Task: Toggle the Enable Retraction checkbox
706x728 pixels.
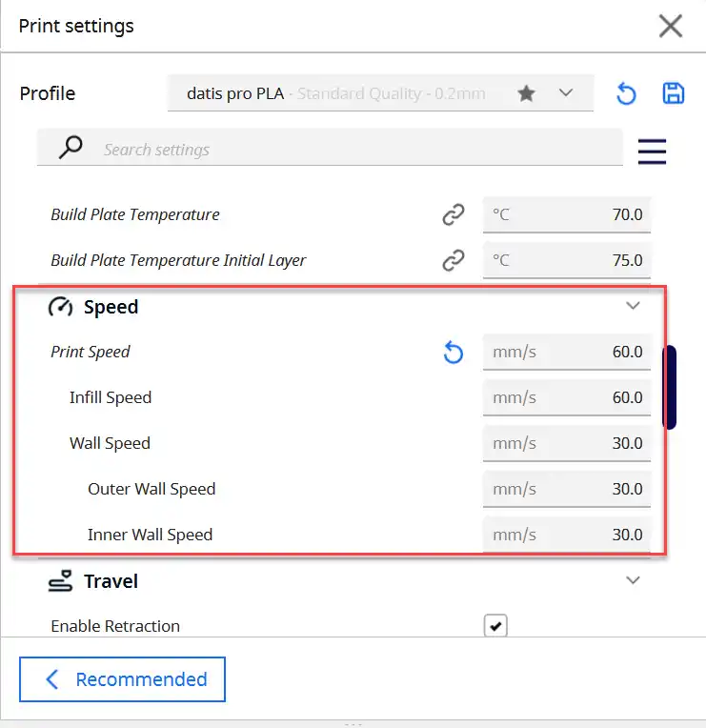Action: click(495, 626)
